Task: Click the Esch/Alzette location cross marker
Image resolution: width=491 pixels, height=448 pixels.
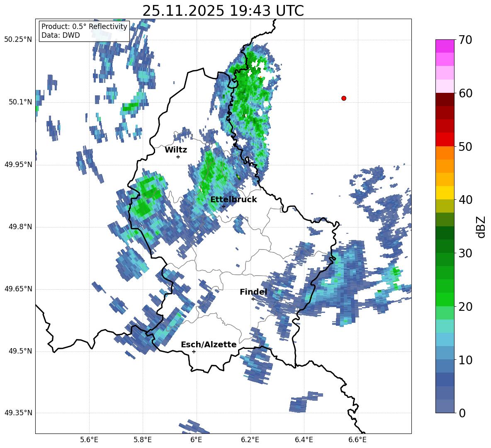Action: pos(194,351)
